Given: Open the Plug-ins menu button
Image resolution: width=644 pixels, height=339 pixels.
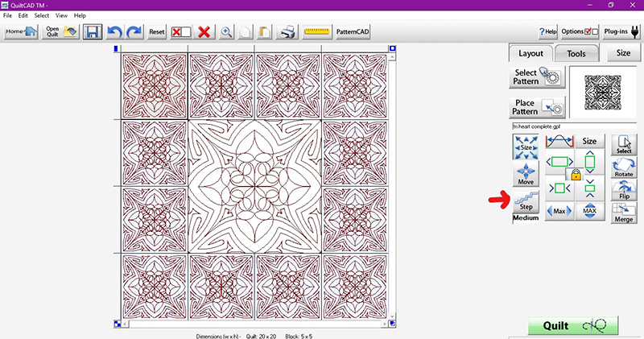Looking at the screenshot, I should 621,31.
